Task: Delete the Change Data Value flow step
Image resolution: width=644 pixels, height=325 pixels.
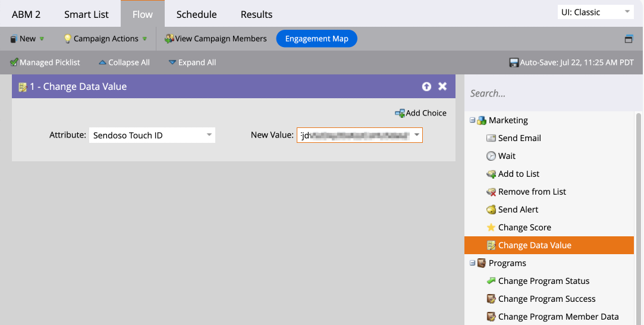Action: coord(442,86)
